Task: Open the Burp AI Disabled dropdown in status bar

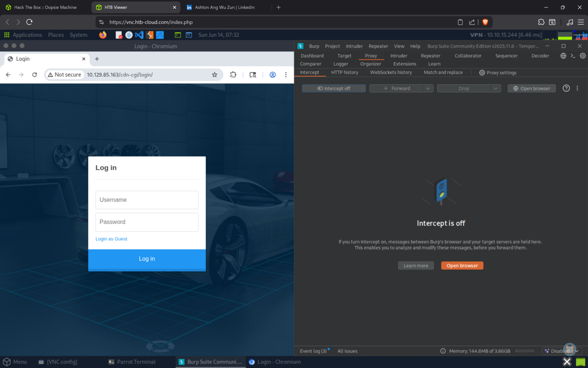Action: (562, 351)
